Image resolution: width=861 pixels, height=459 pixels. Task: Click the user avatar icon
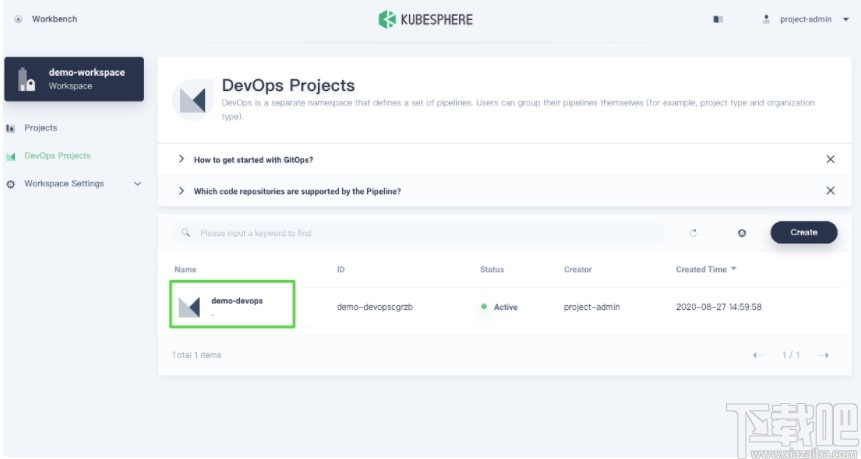click(x=767, y=19)
